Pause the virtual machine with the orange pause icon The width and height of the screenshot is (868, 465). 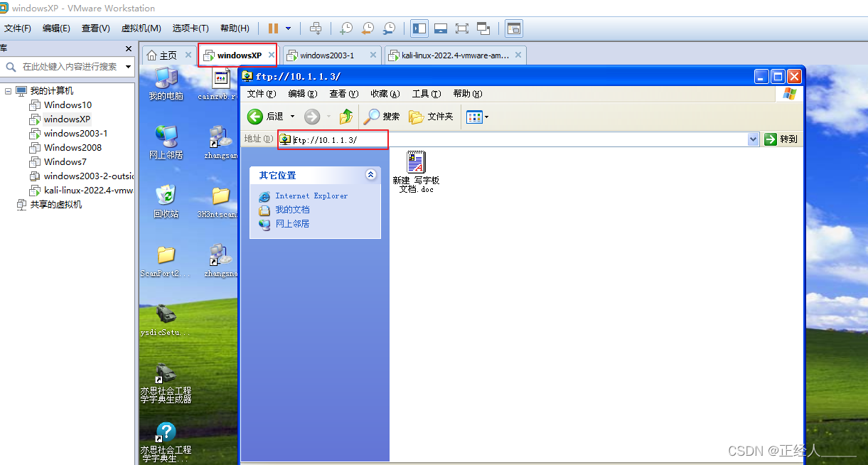pos(273,28)
